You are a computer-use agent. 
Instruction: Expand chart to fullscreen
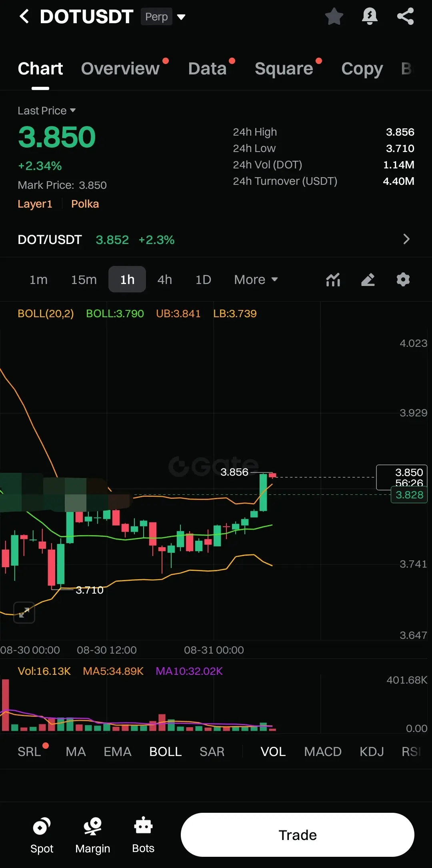point(24,612)
